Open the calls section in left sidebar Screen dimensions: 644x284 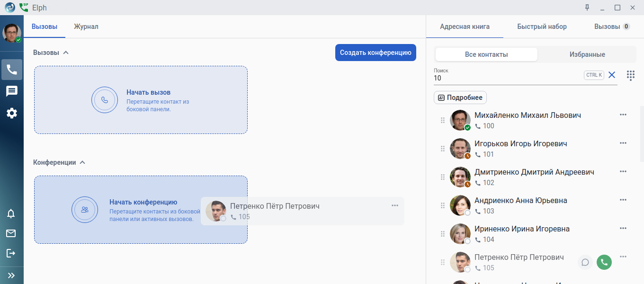pos(12,70)
